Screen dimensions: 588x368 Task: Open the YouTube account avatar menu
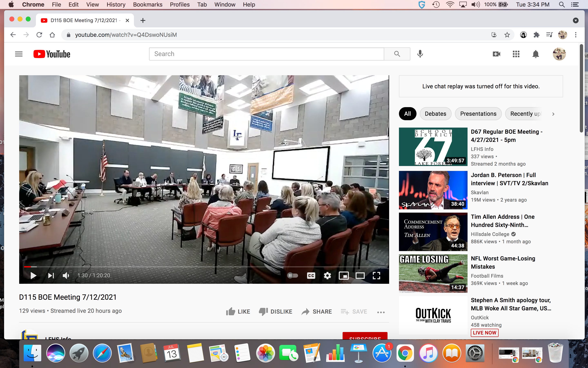click(559, 54)
